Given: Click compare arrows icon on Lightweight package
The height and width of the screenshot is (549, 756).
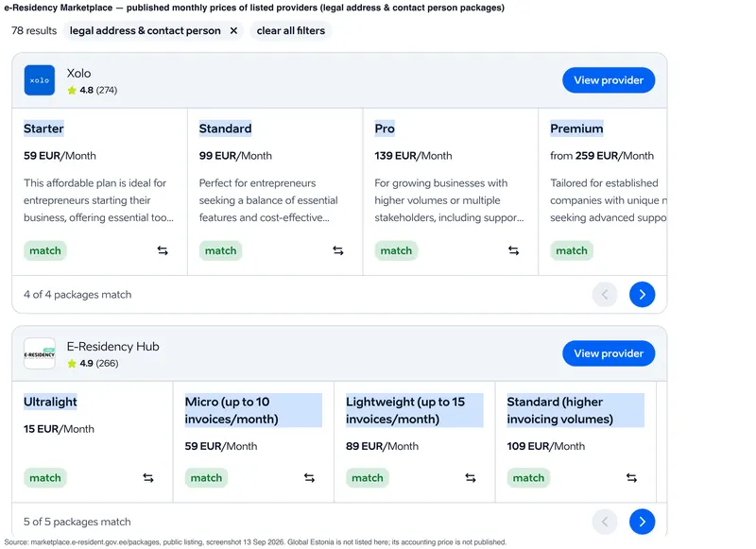Looking at the screenshot, I should pos(470,478).
